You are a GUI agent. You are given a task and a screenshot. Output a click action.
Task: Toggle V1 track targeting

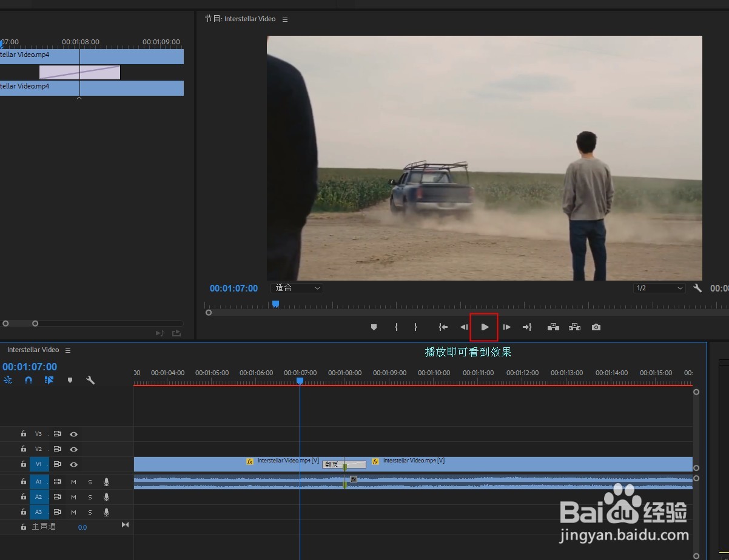[x=39, y=464]
